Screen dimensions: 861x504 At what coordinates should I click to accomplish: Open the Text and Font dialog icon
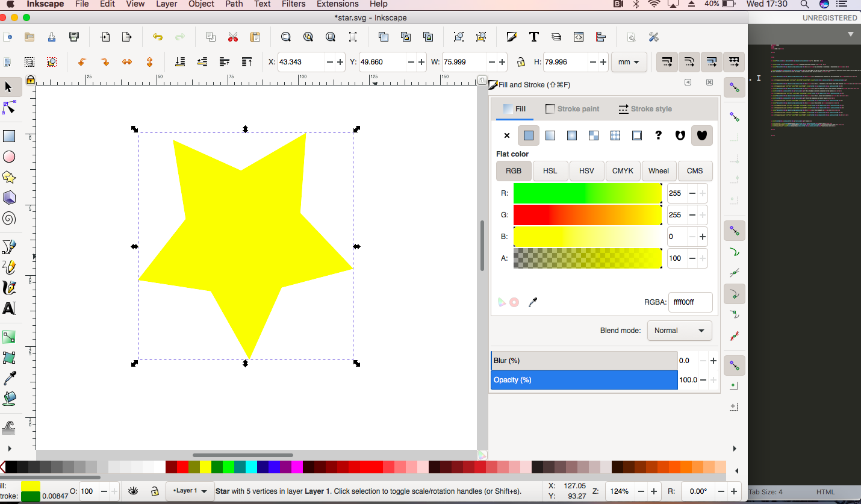pyautogui.click(x=533, y=37)
